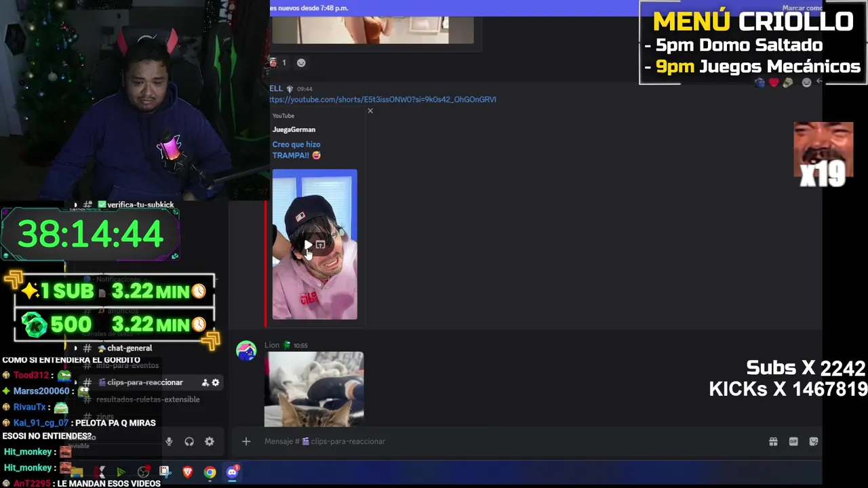868x488 pixels.
Task: Open the green play-arrow app in taskbar
Action: click(x=121, y=472)
